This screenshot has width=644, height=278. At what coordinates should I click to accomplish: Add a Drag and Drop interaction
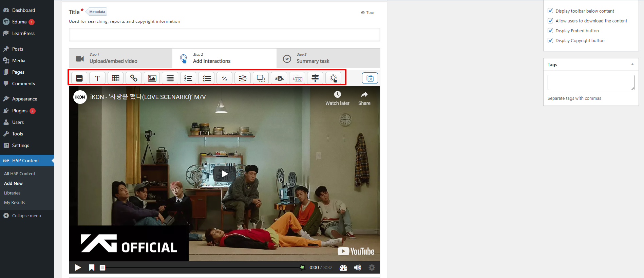point(261,78)
